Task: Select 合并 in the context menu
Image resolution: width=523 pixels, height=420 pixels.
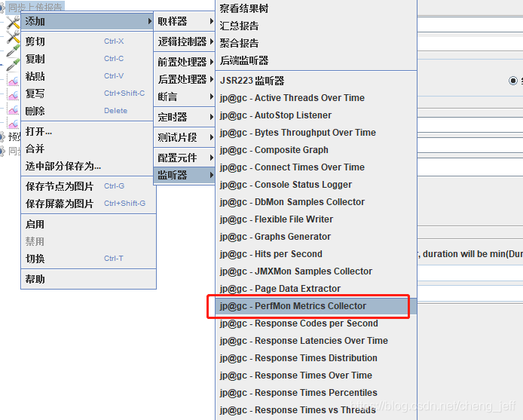Action: pos(87,149)
